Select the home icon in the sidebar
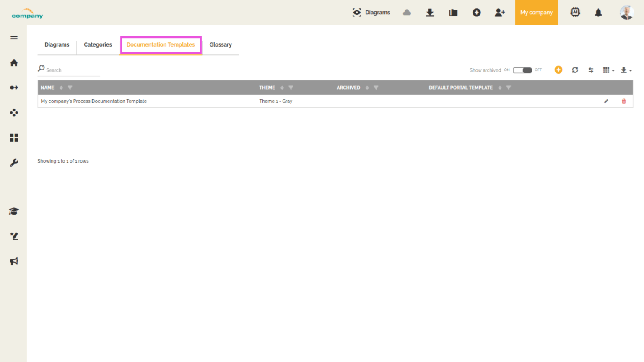The width and height of the screenshot is (644, 362). (x=14, y=62)
